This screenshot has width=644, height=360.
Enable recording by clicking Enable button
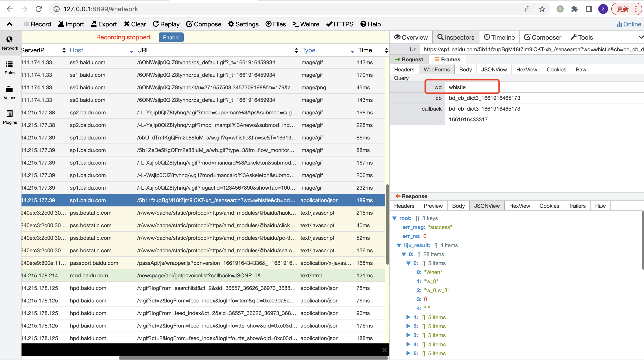point(171,37)
